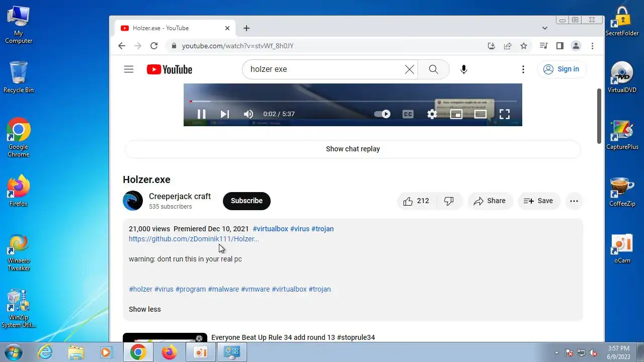Open the #holzer hashtag
The width and height of the screenshot is (644, 362).
tap(140, 289)
